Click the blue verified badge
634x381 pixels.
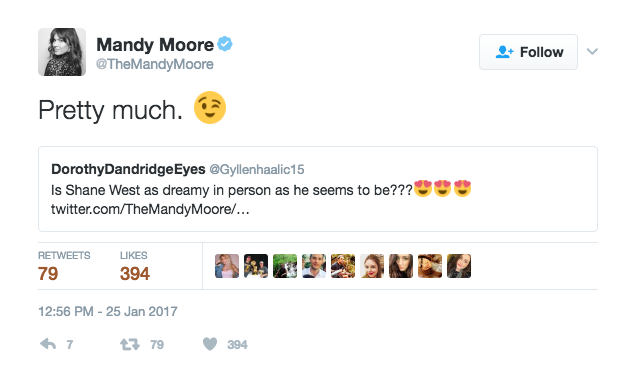click(x=225, y=44)
